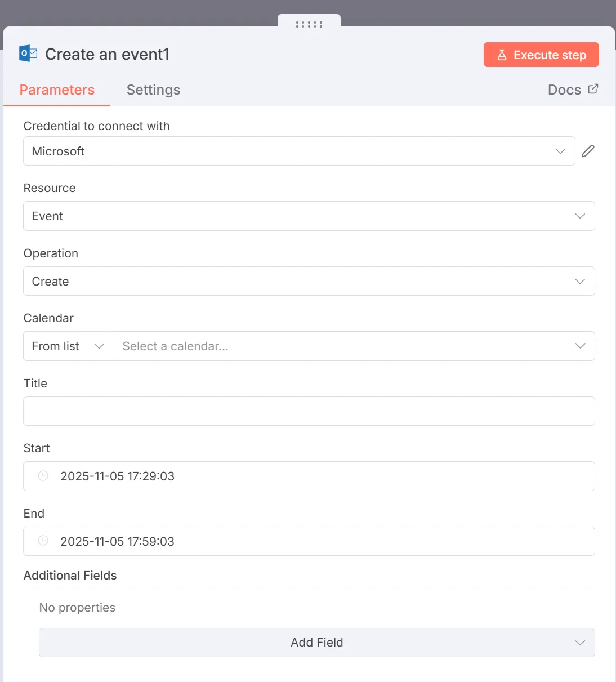Open the Microsoft credential dropdown
Screen dimensions: 616x682
tap(298, 151)
